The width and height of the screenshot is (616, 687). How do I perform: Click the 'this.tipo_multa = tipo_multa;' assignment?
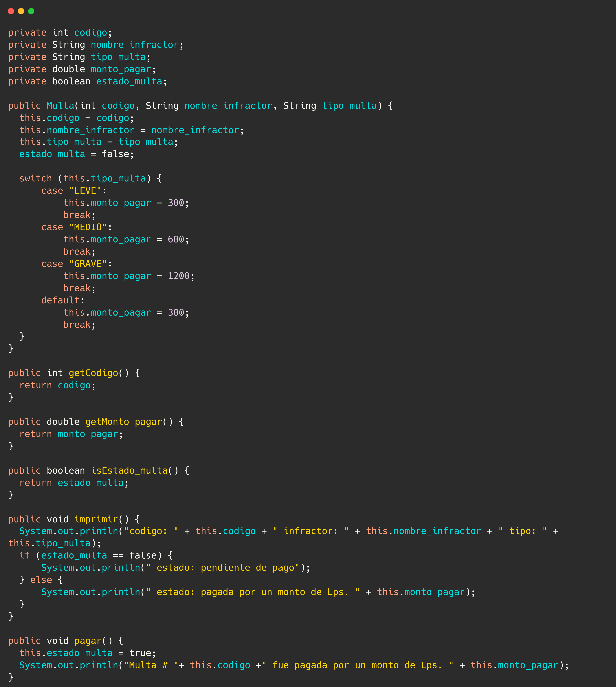99,142
